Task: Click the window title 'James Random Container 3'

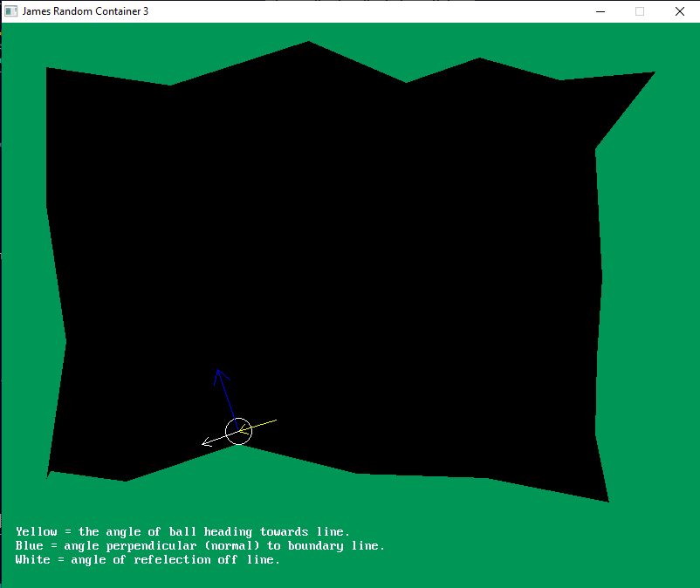Action: coord(86,11)
